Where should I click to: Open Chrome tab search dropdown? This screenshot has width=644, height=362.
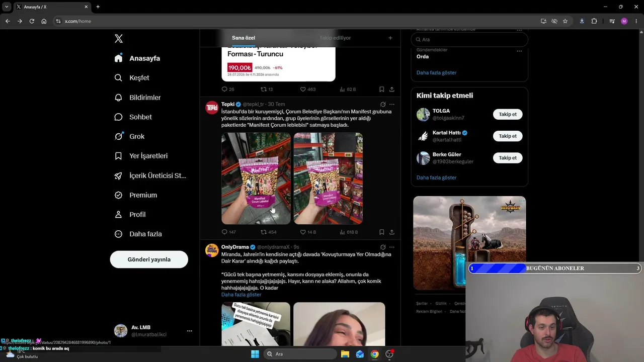tap(7, 7)
